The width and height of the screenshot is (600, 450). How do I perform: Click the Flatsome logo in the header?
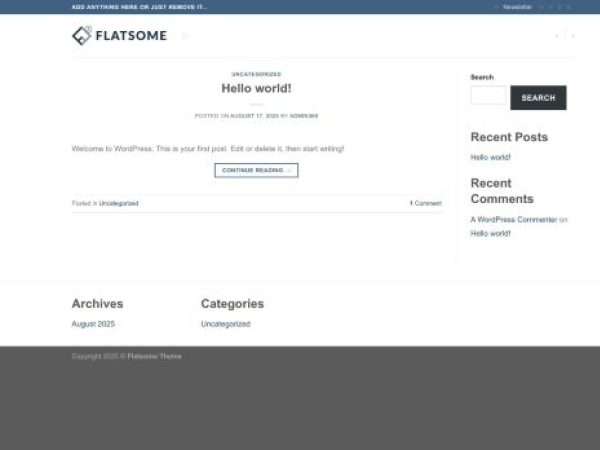pos(119,36)
